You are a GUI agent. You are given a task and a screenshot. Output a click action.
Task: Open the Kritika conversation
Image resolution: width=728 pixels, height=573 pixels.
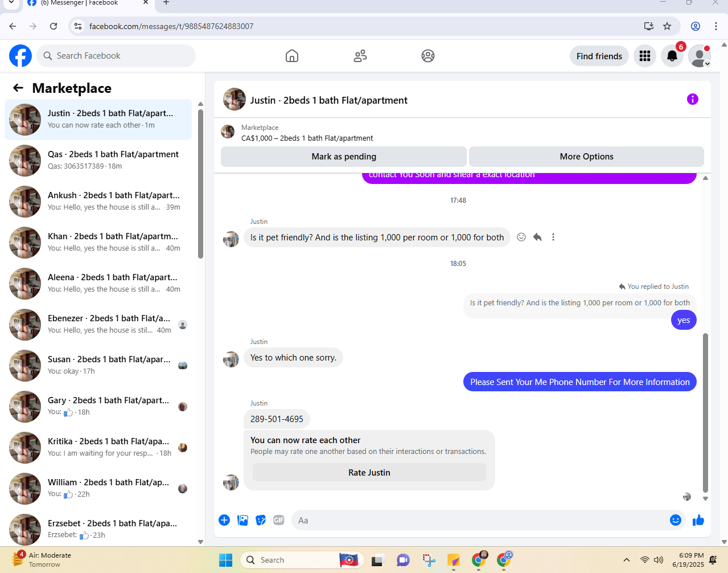click(98, 448)
